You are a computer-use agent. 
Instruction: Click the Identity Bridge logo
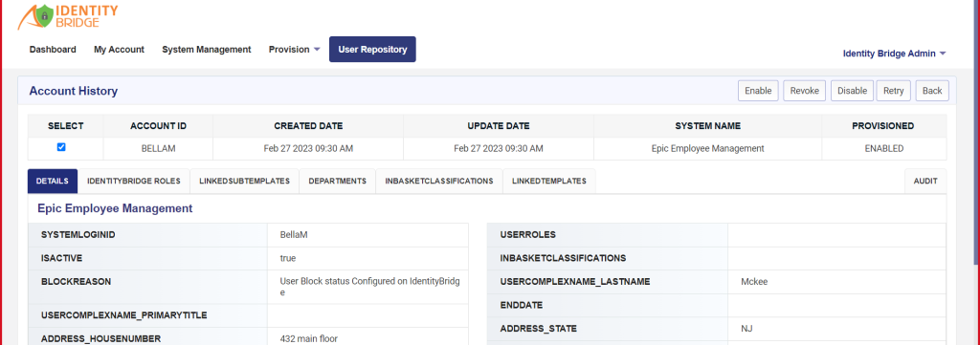tap(67, 16)
